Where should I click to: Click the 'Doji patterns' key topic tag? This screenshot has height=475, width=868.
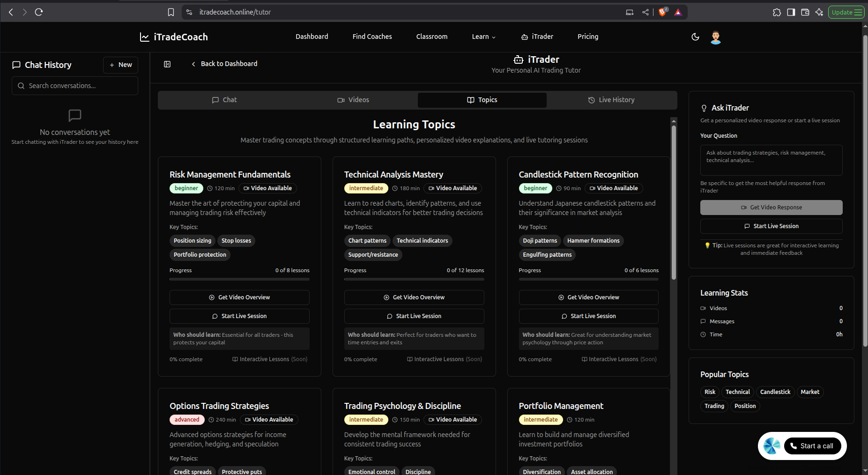[x=540, y=241]
